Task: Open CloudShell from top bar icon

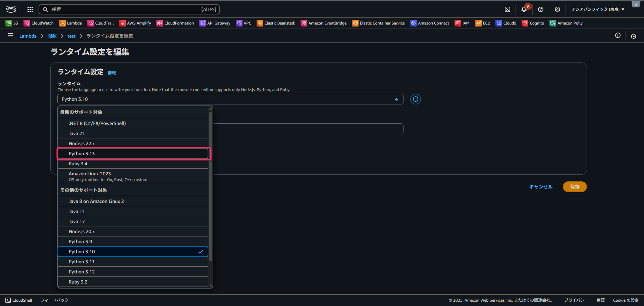Action: pyautogui.click(x=507, y=9)
